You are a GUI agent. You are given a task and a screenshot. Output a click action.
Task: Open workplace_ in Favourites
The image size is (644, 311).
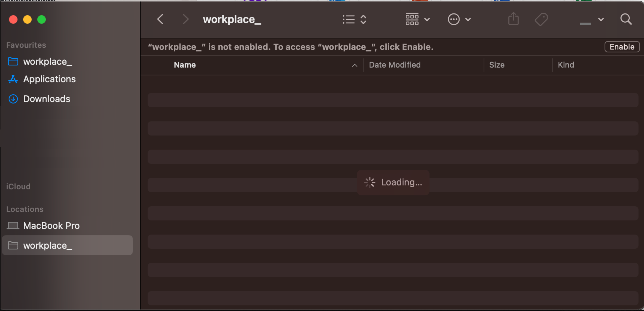click(x=48, y=62)
